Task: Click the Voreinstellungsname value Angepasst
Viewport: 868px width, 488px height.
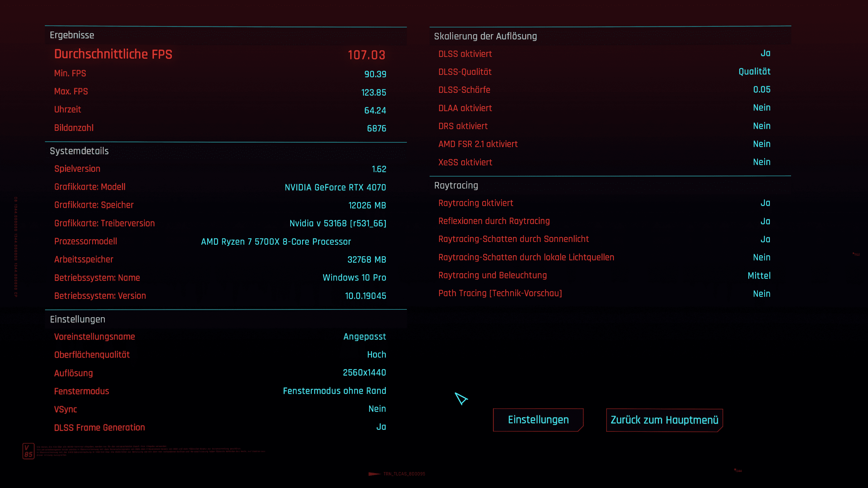Action: pos(364,337)
